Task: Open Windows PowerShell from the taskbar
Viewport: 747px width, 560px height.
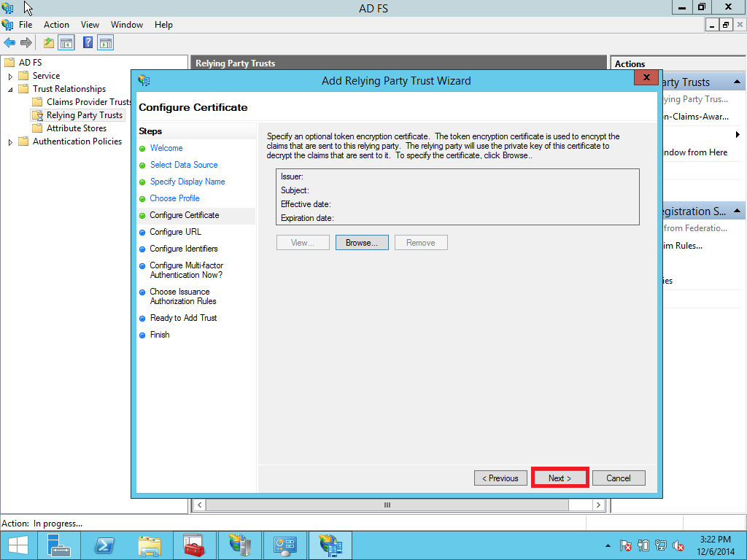Action: (x=104, y=545)
